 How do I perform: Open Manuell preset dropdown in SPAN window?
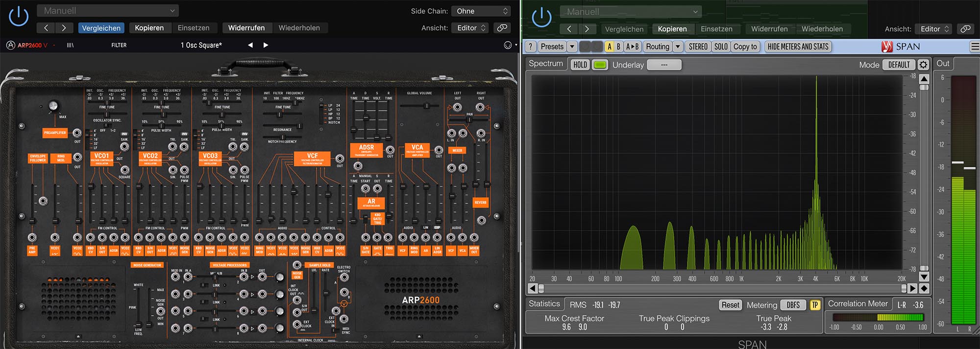[x=631, y=11]
